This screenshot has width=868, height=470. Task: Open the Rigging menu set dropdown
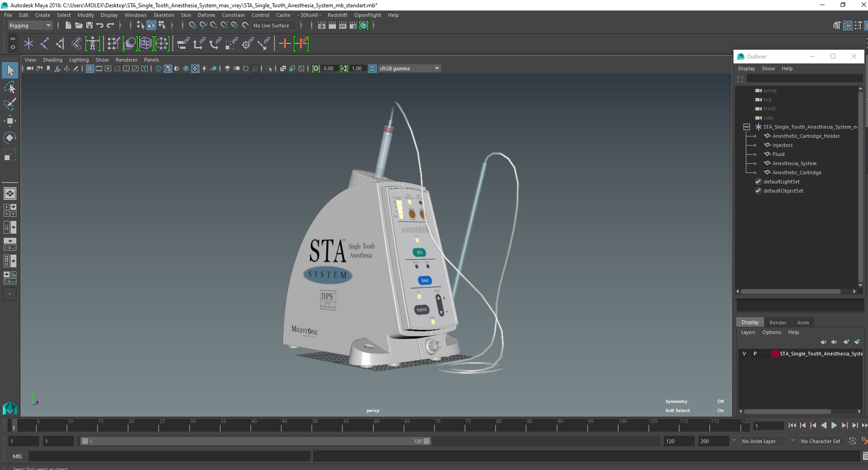pyautogui.click(x=30, y=26)
